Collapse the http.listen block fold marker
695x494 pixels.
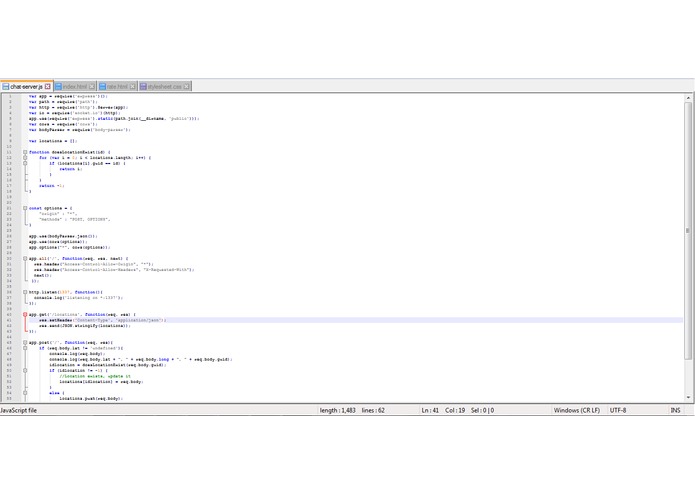[x=25, y=292]
